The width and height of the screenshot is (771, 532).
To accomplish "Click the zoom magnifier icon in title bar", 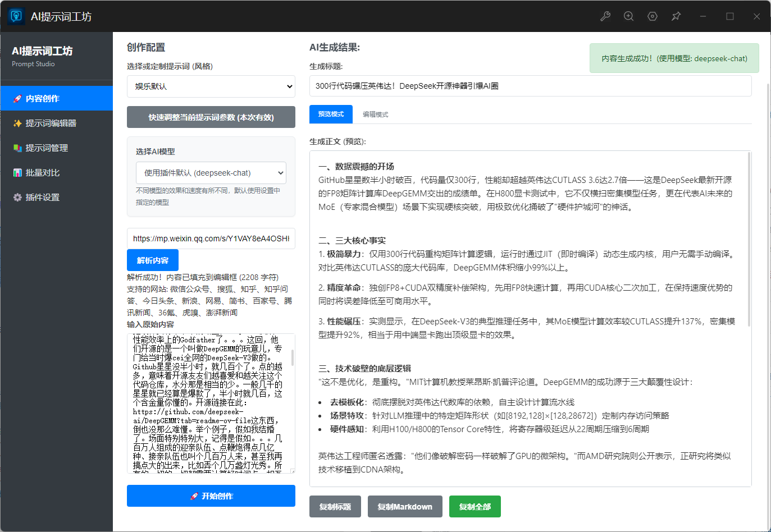I will tap(629, 16).
